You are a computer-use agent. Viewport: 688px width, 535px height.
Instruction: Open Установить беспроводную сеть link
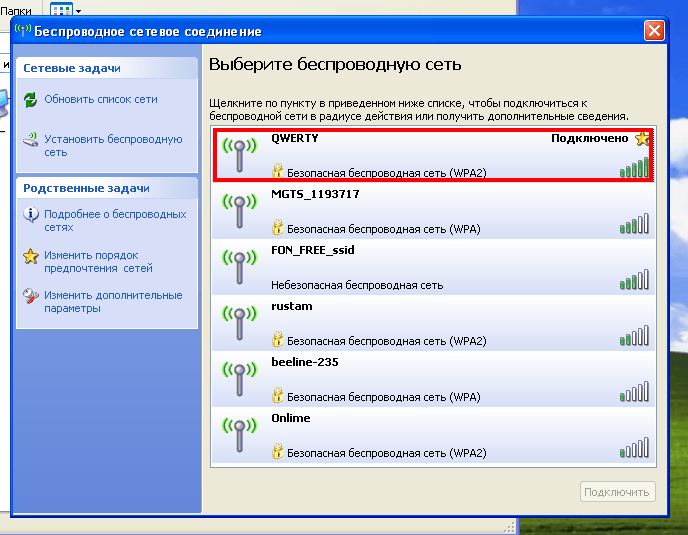(113, 146)
